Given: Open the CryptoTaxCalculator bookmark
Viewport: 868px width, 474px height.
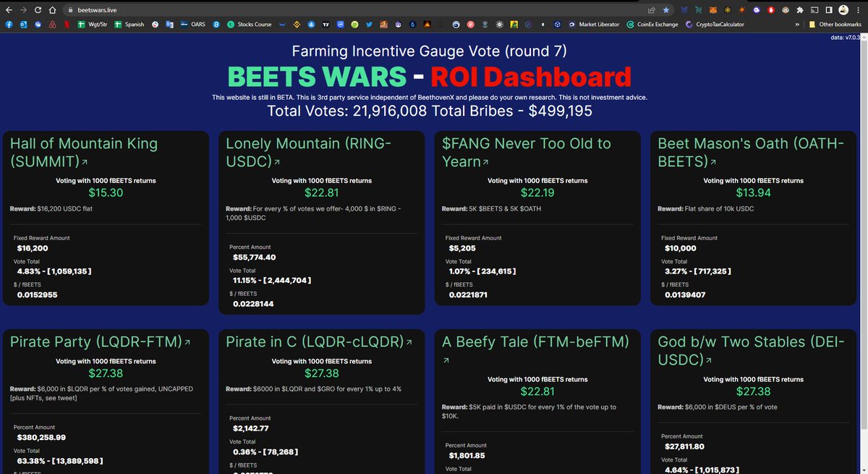Looking at the screenshot, I should tap(715, 25).
